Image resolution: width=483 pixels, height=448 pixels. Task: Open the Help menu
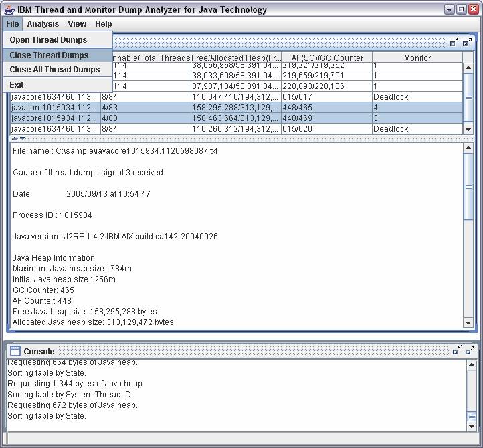pos(104,24)
